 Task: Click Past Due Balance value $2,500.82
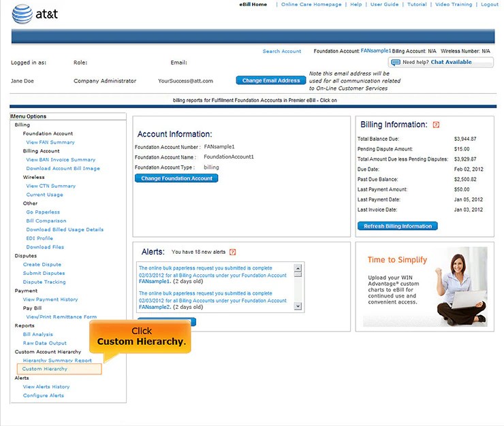tap(465, 179)
